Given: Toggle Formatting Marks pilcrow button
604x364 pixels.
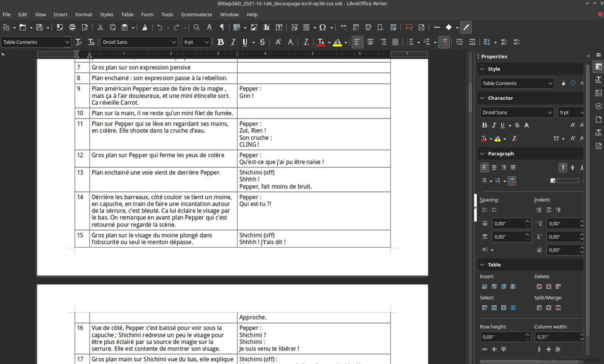Looking at the screenshot, I should tap(222, 27).
